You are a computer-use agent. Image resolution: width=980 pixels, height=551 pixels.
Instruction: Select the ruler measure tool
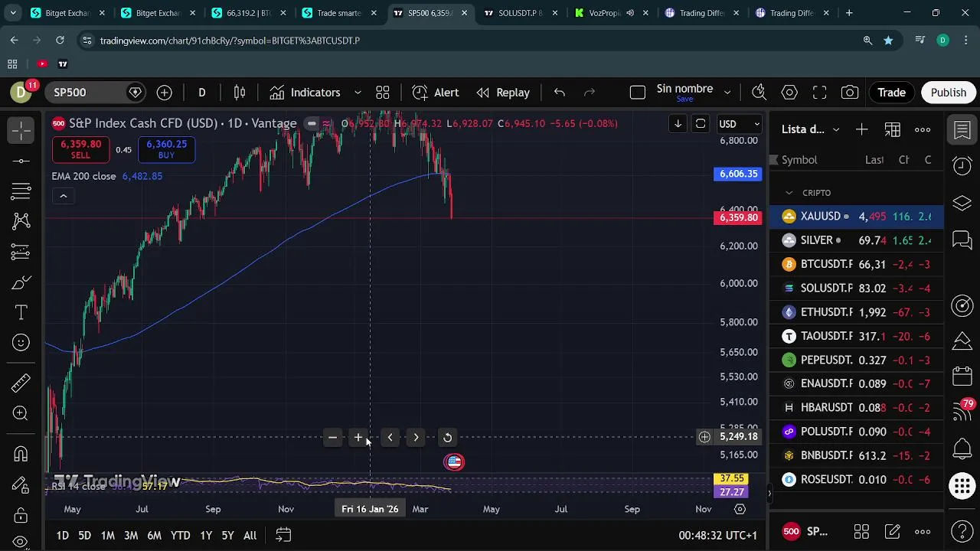click(x=21, y=383)
